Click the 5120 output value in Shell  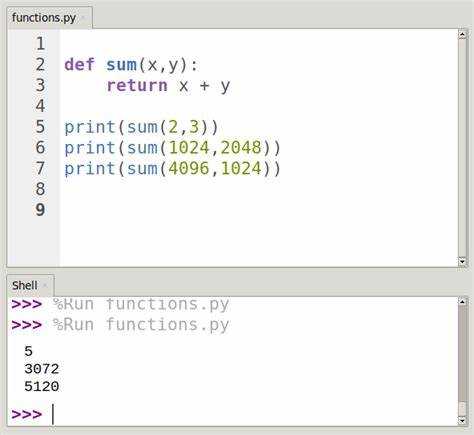tap(42, 387)
